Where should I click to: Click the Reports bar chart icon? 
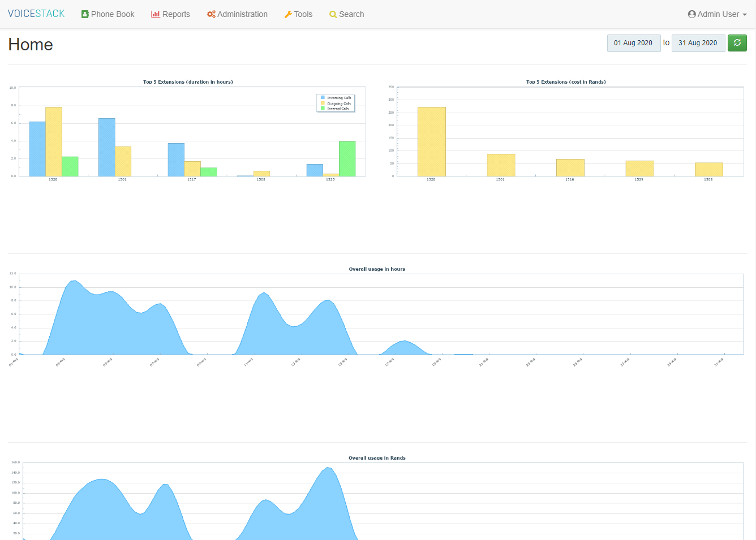tap(155, 14)
